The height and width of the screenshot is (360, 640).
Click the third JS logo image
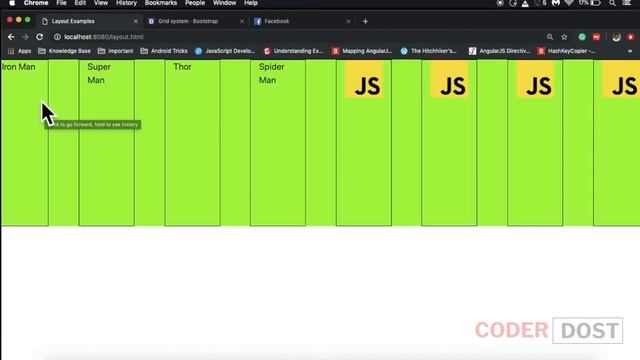[535, 79]
